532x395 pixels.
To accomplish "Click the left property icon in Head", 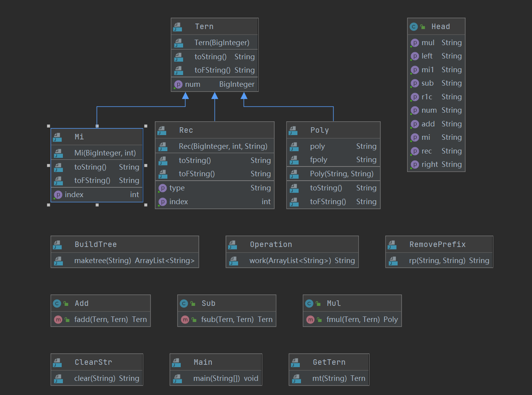I will point(415,56).
